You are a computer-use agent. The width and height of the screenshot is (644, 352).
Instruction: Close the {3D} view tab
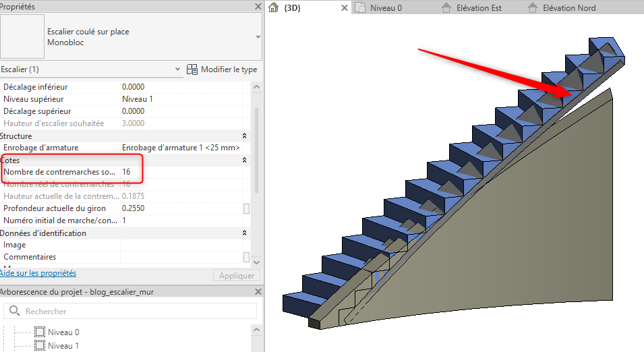click(x=344, y=8)
